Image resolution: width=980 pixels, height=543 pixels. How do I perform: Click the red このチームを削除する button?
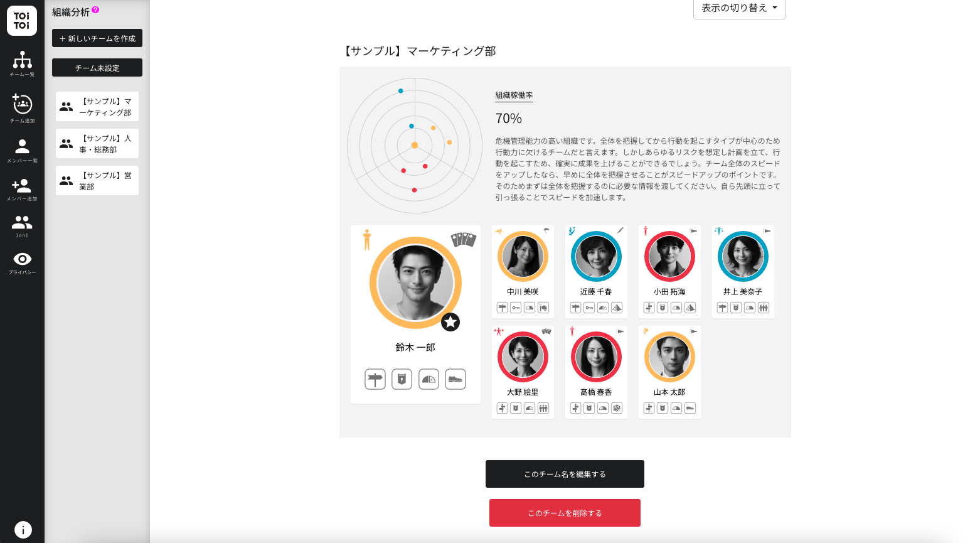(x=565, y=513)
